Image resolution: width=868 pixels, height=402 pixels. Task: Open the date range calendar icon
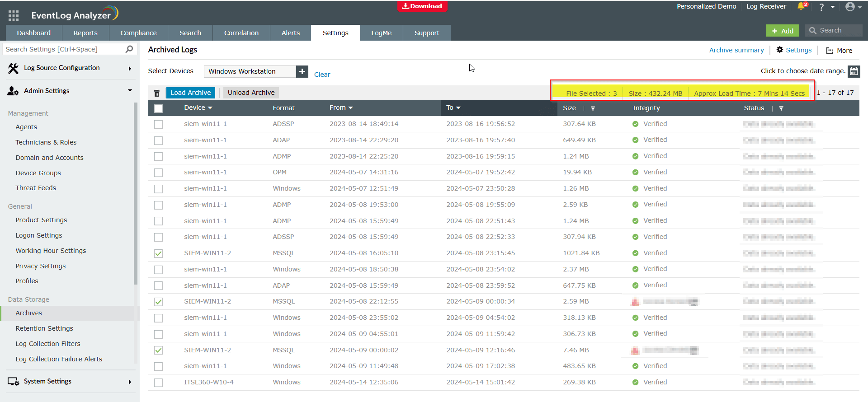tap(854, 71)
